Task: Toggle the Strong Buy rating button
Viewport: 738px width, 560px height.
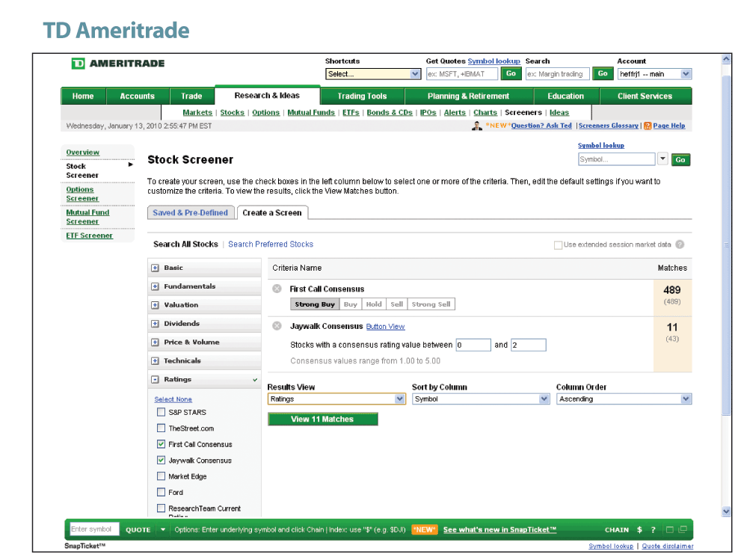Action: (x=314, y=304)
